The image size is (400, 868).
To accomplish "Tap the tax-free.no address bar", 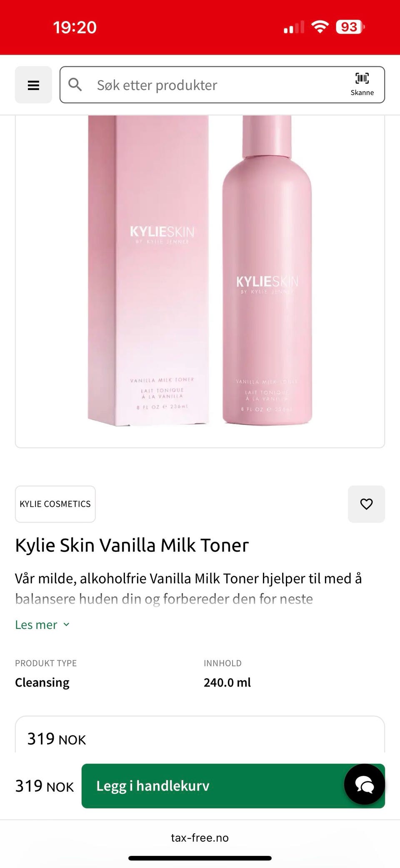I will (200, 838).
